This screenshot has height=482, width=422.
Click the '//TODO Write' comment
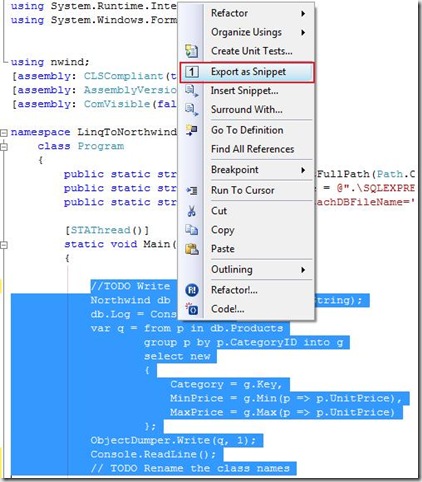pyautogui.click(x=130, y=286)
